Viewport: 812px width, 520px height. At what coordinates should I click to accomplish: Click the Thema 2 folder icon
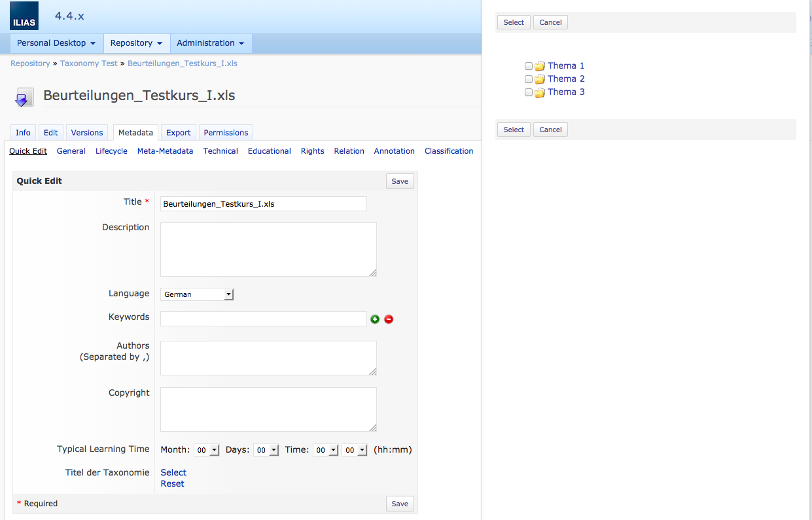540,79
